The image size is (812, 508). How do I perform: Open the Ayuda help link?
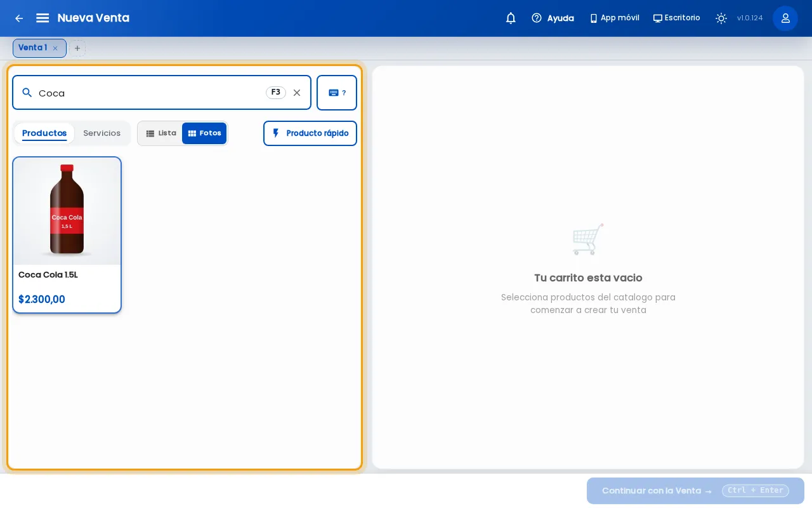(553, 18)
